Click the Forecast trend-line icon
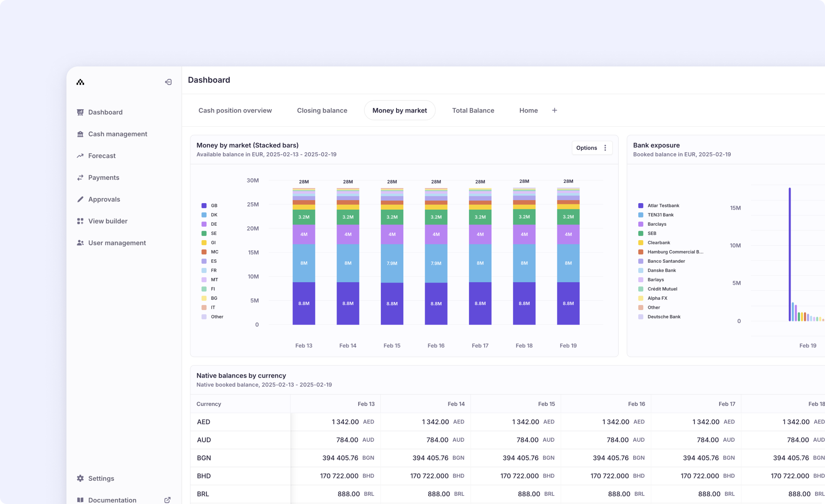 pyautogui.click(x=80, y=156)
